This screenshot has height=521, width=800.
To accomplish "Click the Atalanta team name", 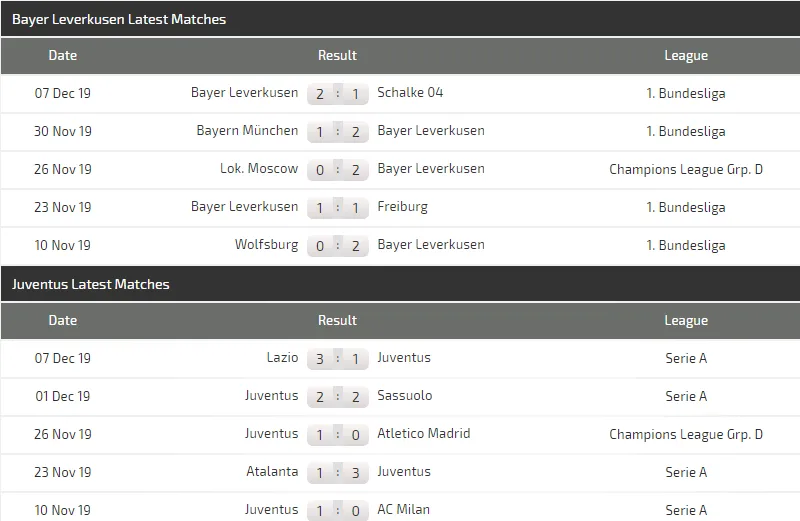I will tap(272, 471).
